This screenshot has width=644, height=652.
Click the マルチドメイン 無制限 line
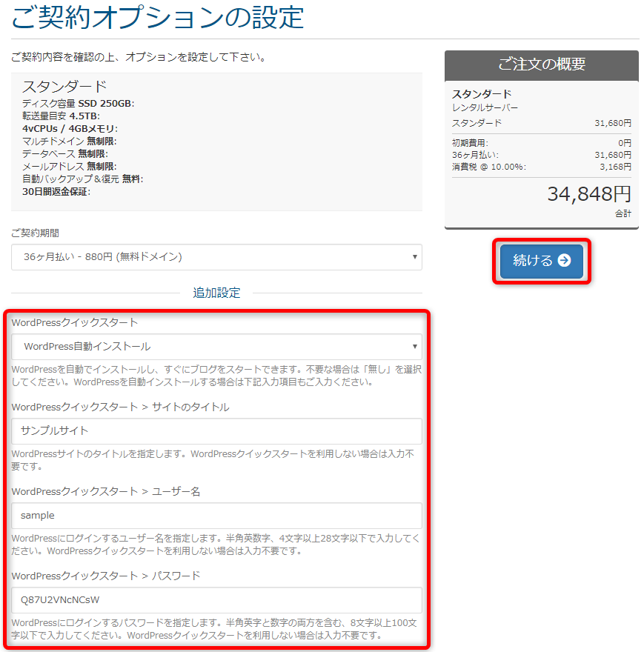point(70,142)
